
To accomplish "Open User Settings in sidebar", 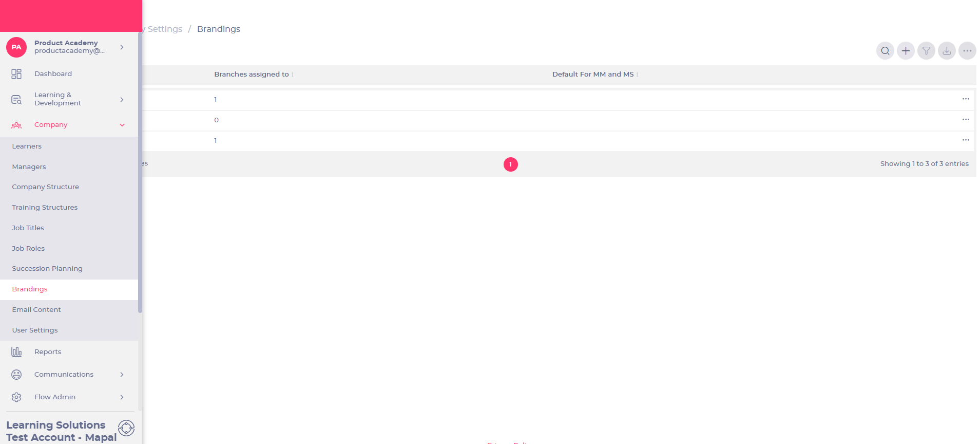I will coord(35,330).
